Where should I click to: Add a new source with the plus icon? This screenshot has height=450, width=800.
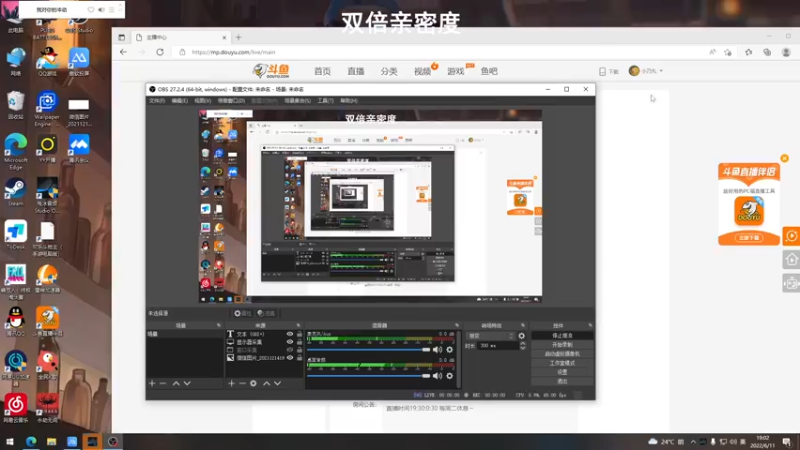tap(231, 383)
